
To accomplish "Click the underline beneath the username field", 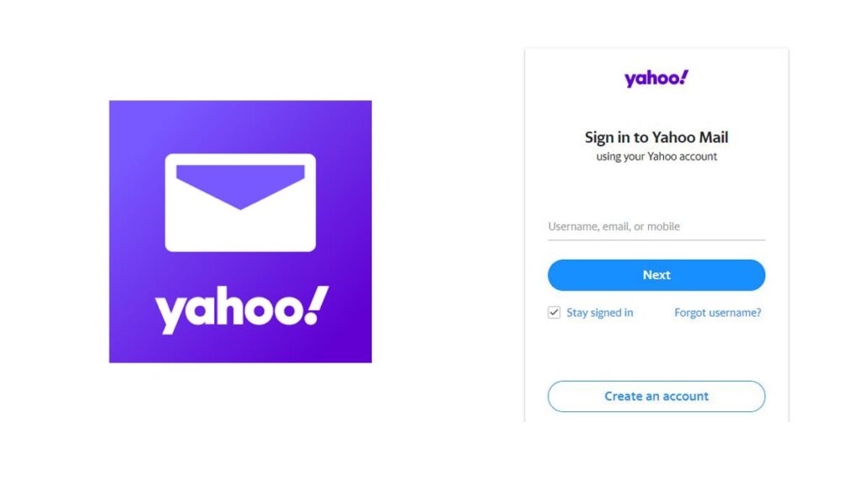I will click(x=656, y=240).
